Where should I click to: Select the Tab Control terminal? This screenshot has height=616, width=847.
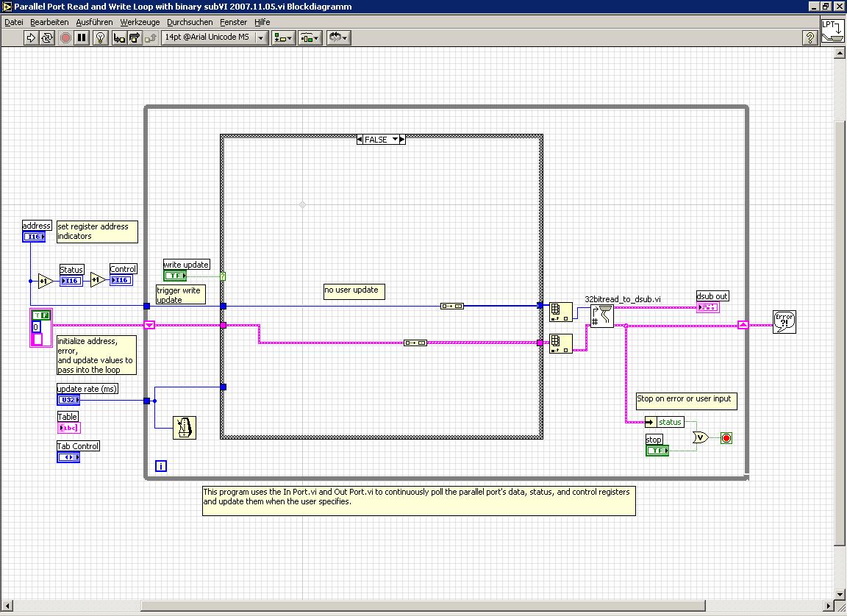pyautogui.click(x=68, y=457)
